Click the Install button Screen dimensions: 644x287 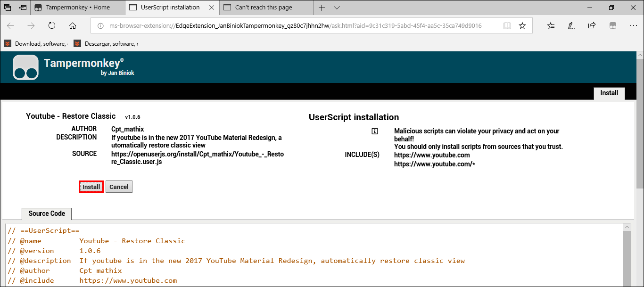(91, 187)
